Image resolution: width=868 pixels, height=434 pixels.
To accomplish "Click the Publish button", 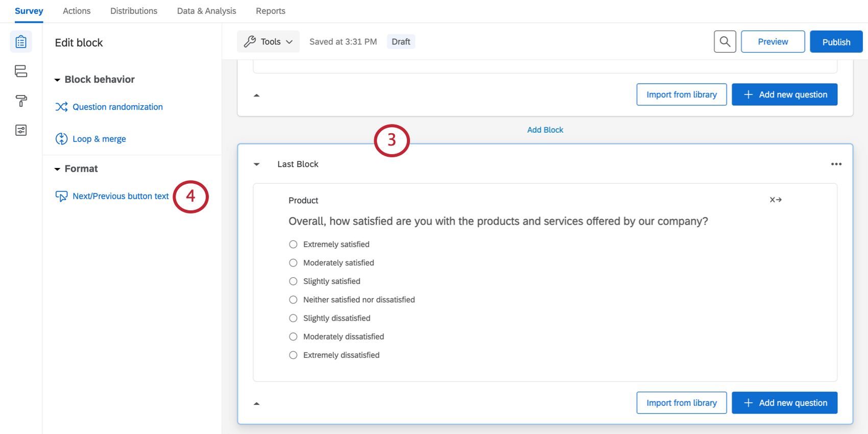I will tap(836, 42).
